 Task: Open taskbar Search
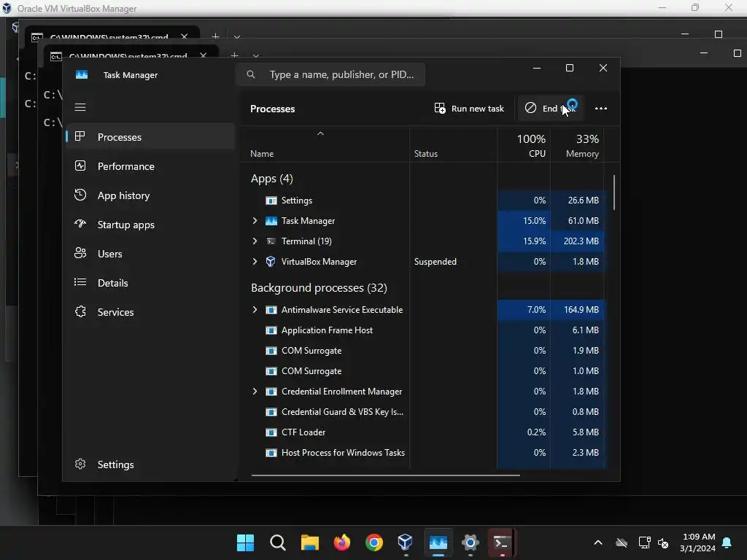[x=277, y=542]
